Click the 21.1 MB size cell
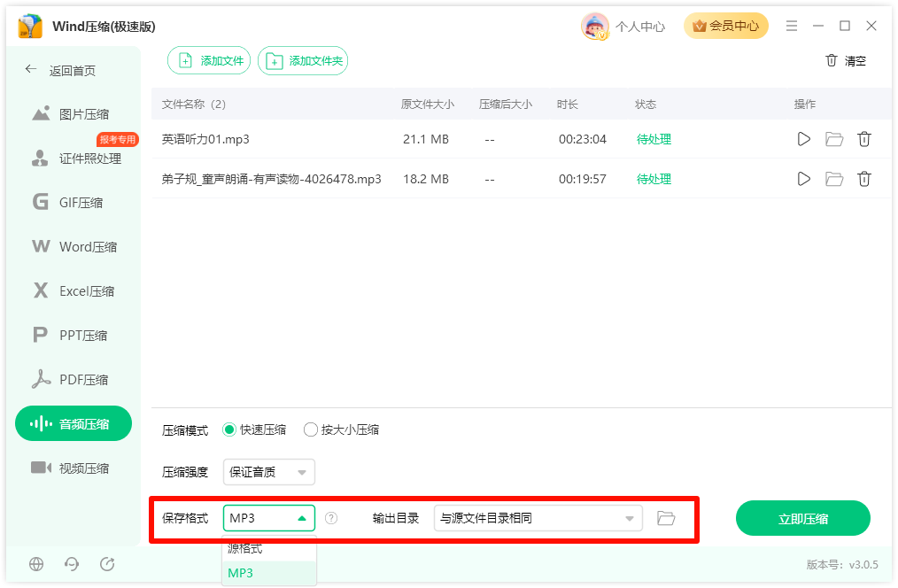Image resolution: width=898 pixels, height=588 pixels. pos(426,139)
